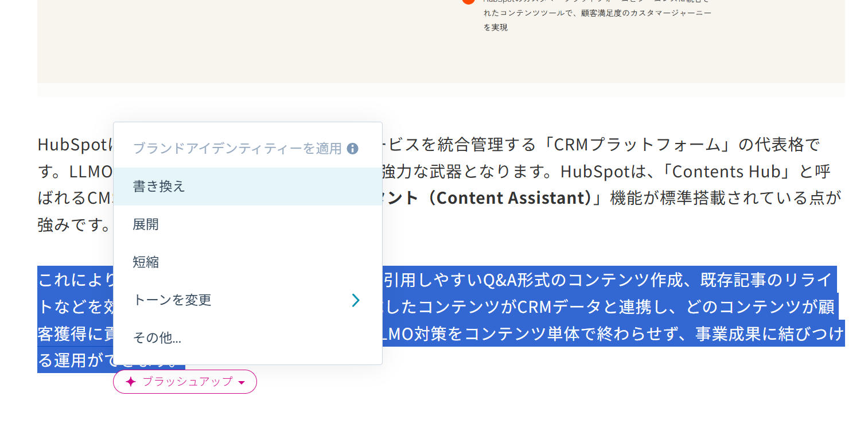Expand the ブラッシュアップ options dropdown
Screen dimensions: 868x423
coord(185,382)
